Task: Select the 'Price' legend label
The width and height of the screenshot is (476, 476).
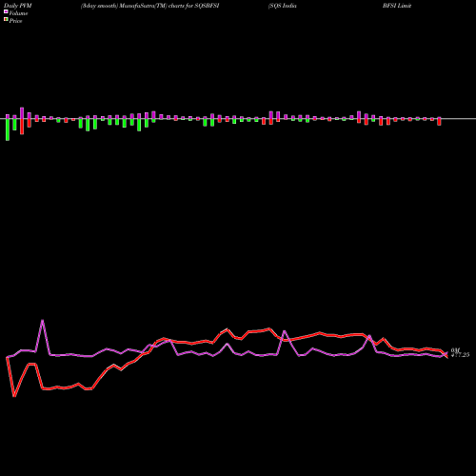Action: (15, 21)
